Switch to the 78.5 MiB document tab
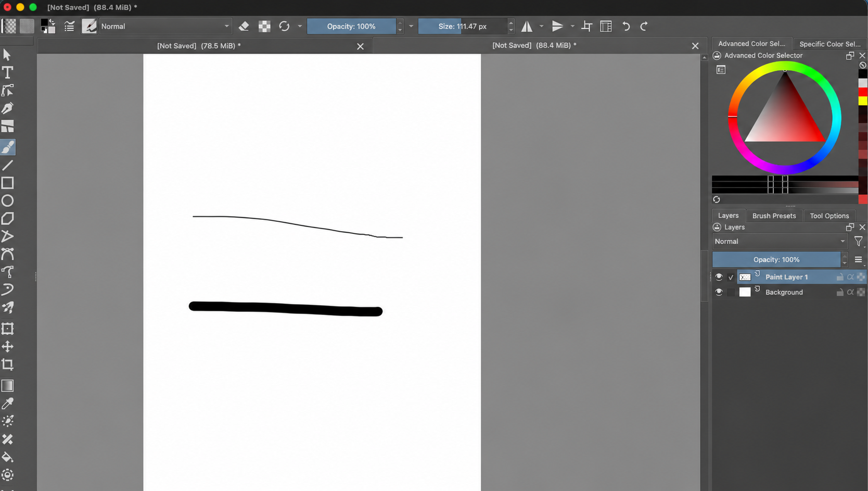 click(199, 46)
